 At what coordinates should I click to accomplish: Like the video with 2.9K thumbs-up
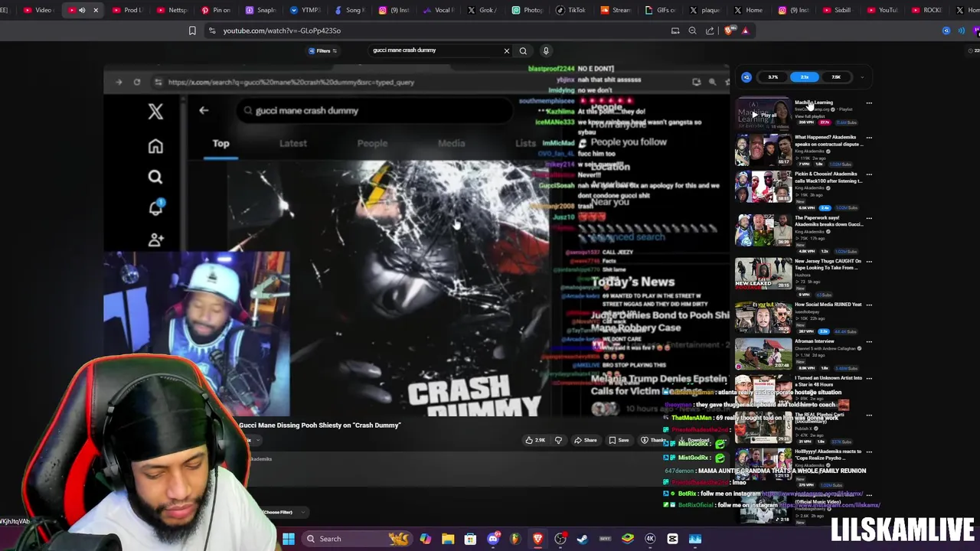pyautogui.click(x=535, y=440)
